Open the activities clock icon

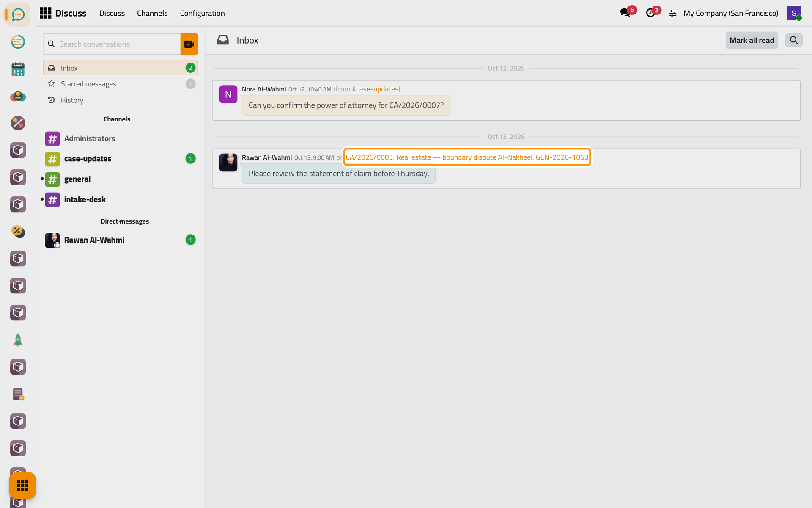650,13
